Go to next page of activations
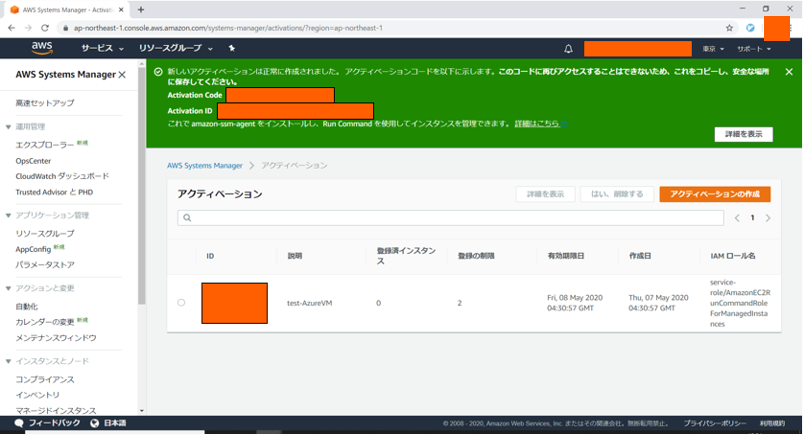 [x=768, y=218]
